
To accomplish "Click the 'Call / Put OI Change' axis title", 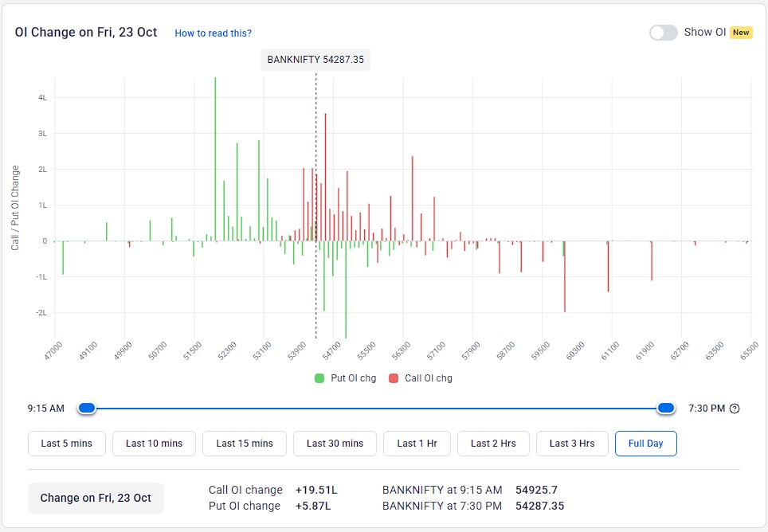I will point(15,208).
